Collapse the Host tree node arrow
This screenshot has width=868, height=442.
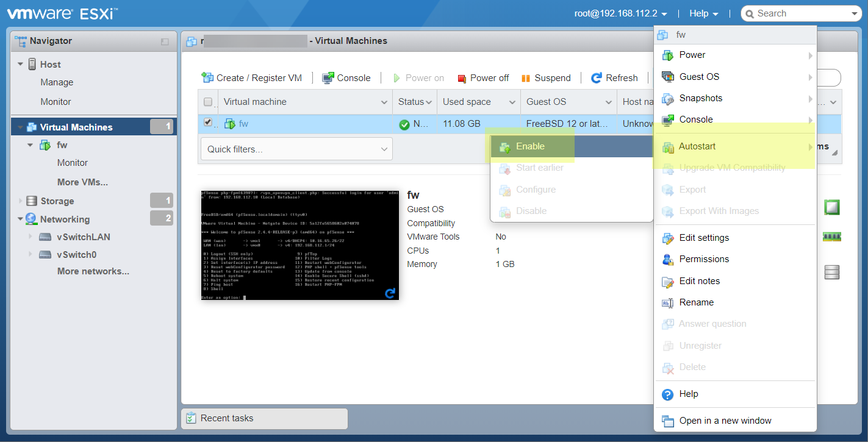click(x=20, y=64)
